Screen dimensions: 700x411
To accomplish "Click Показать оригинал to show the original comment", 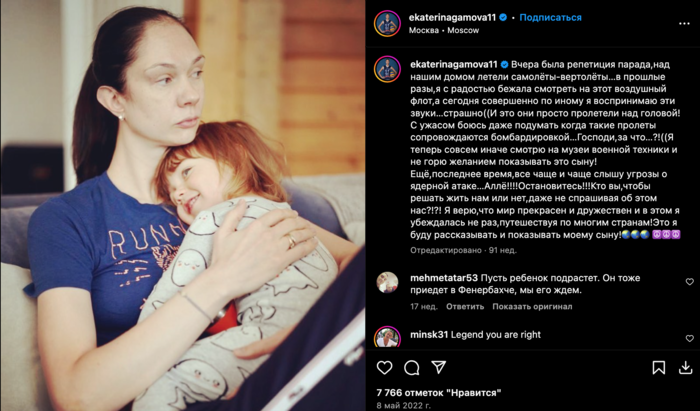I will [532, 307].
